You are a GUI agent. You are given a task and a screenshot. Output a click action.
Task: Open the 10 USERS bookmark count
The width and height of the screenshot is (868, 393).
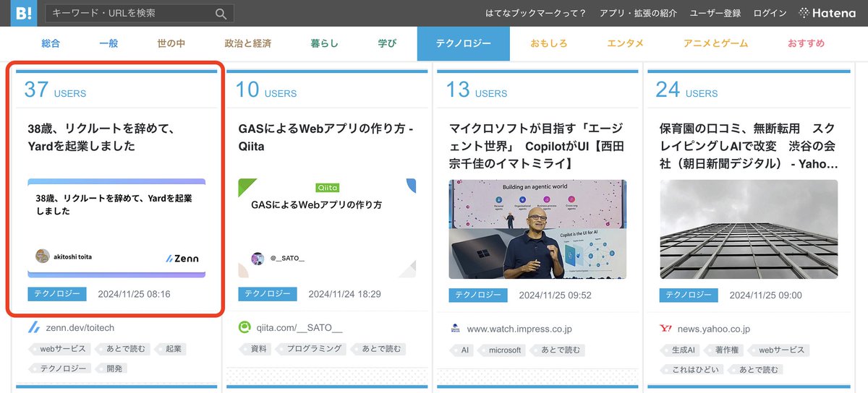[x=265, y=90]
